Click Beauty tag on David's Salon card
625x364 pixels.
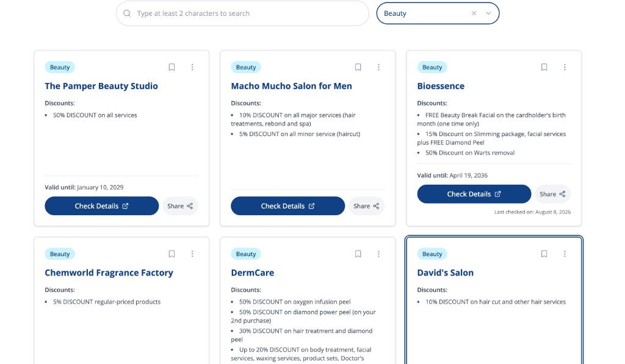[432, 254]
